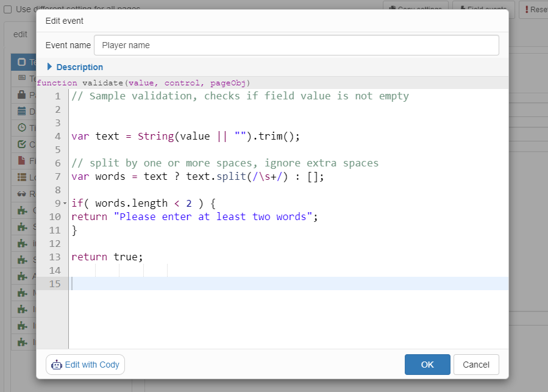This screenshot has width=548, height=392.
Task: Click line number 3 in the gutter
Action: [58, 123]
